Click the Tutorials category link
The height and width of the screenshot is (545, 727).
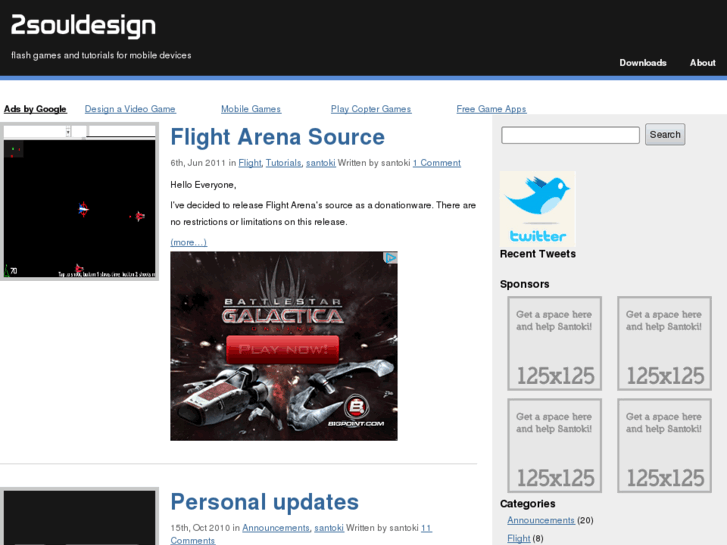[283, 163]
